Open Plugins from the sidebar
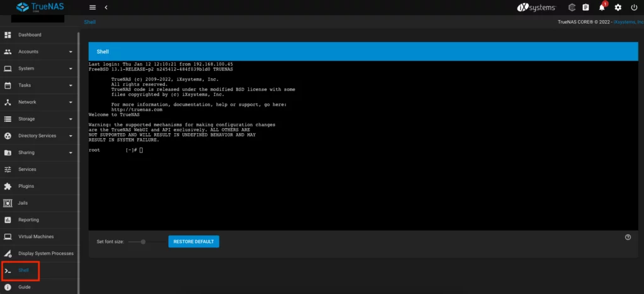 click(38, 186)
